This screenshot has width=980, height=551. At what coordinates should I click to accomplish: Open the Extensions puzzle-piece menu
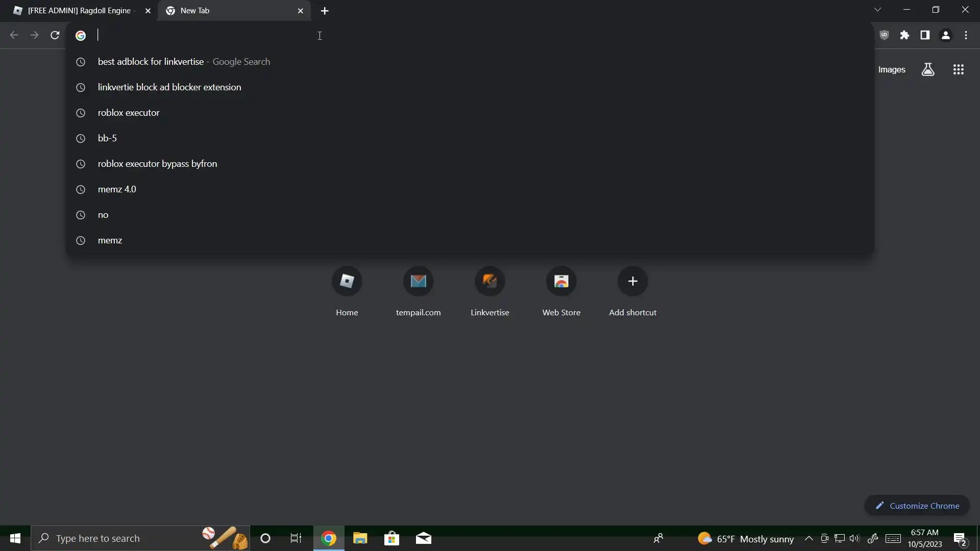pos(904,35)
